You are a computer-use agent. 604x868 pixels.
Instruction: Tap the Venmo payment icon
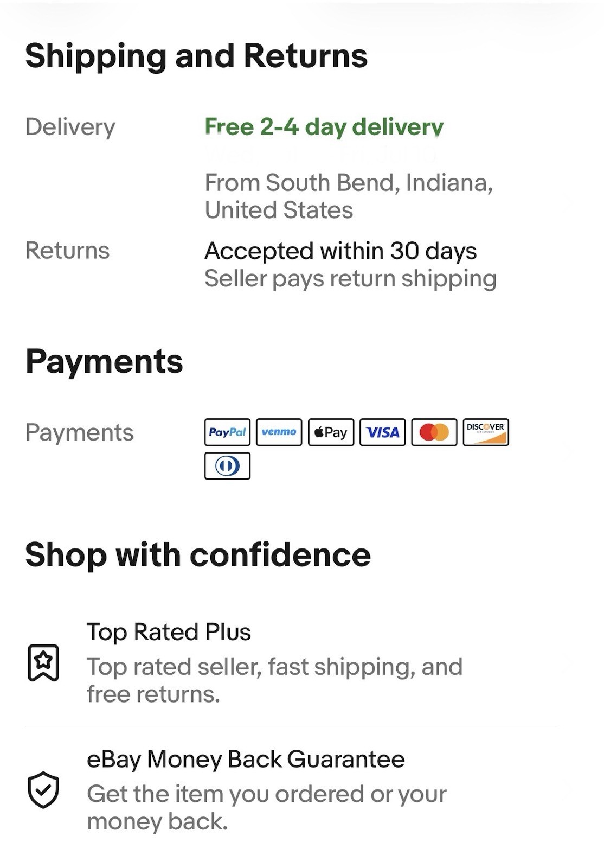tap(279, 432)
